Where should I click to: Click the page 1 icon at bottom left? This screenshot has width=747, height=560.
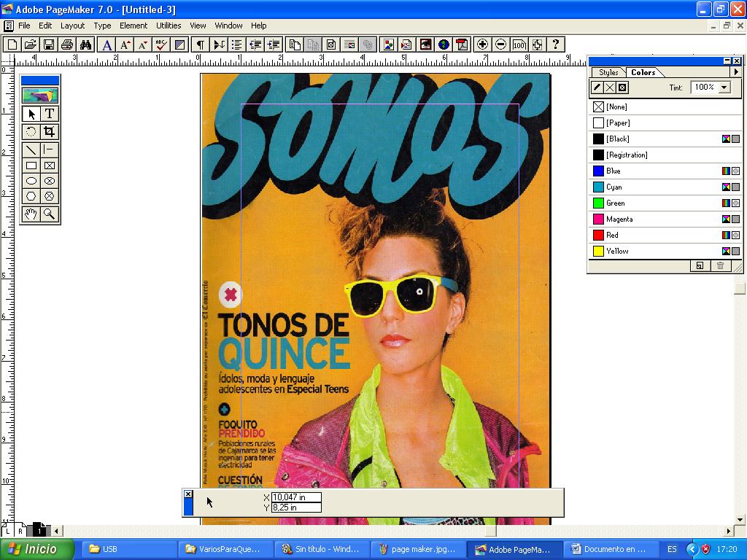[x=38, y=531]
